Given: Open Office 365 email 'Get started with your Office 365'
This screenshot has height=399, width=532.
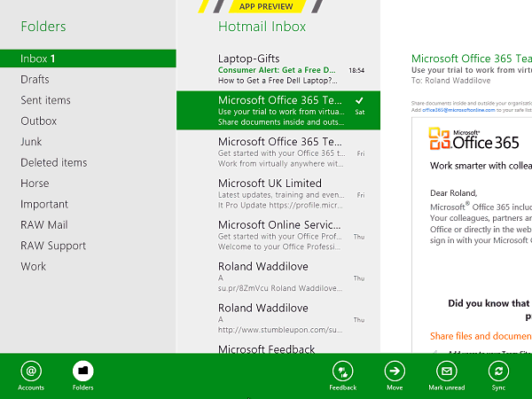Looking at the screenshot, I should [x=278, y=152].
